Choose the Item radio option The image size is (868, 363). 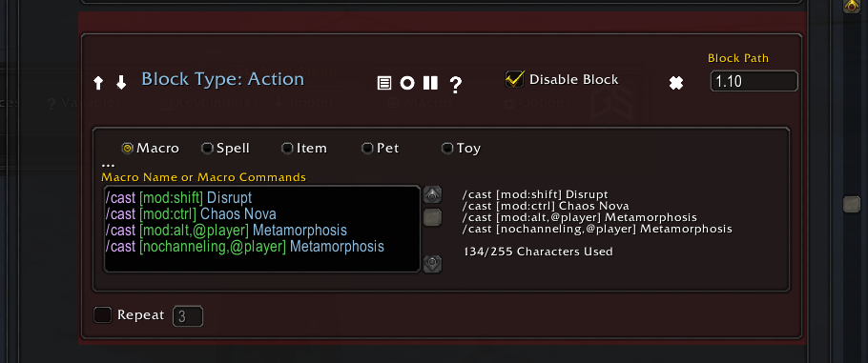pyautogui.click(x=287, y=149)
